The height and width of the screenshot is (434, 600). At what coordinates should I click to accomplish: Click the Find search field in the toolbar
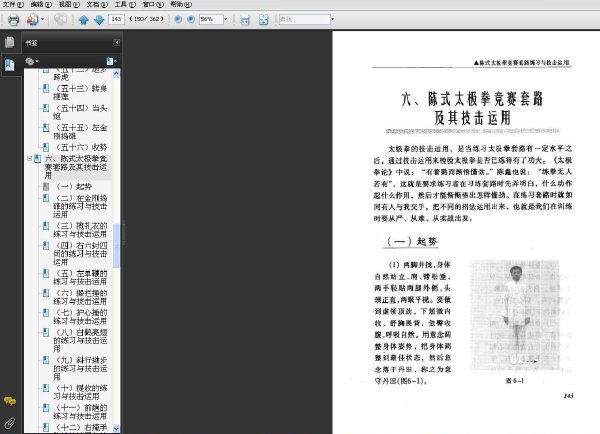pos(305,19)
